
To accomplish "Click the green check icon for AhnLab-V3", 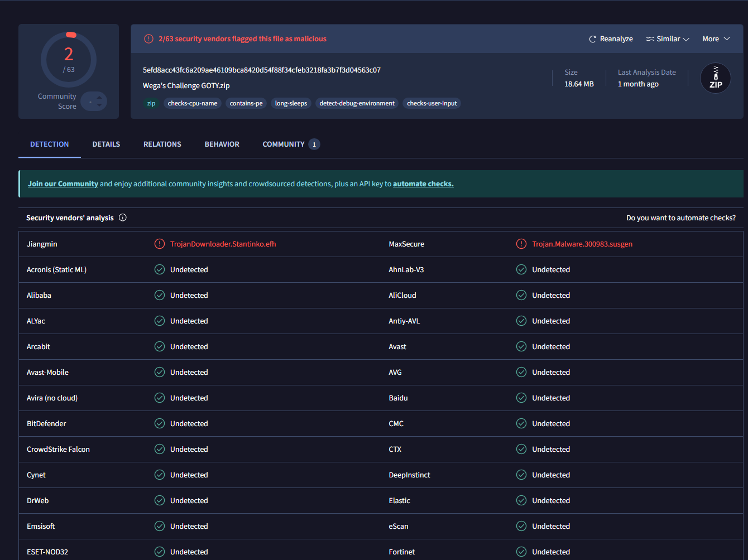I will pyautogui.click(x=521, y=269).
